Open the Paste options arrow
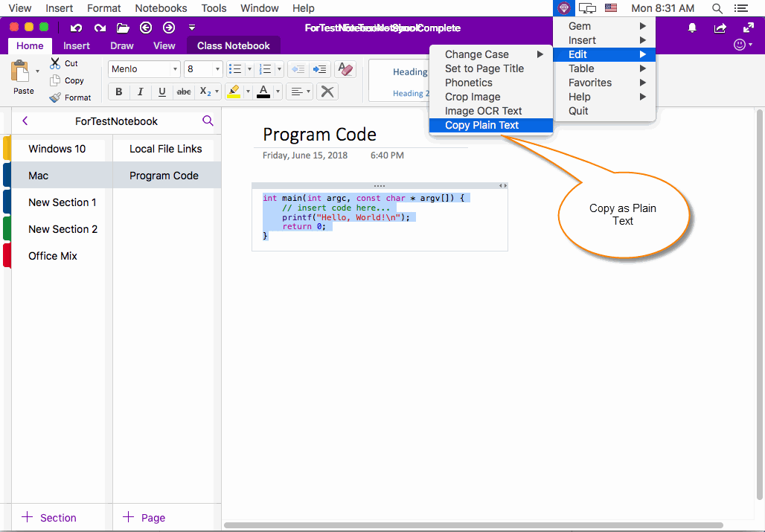The height and width of the screenshot is (532, 765). (37, 71)
